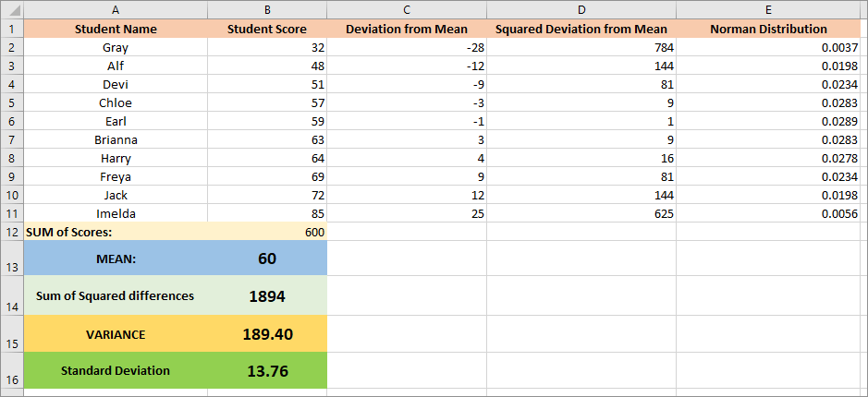Select Imelda's score of 85

tap(267, 213)
